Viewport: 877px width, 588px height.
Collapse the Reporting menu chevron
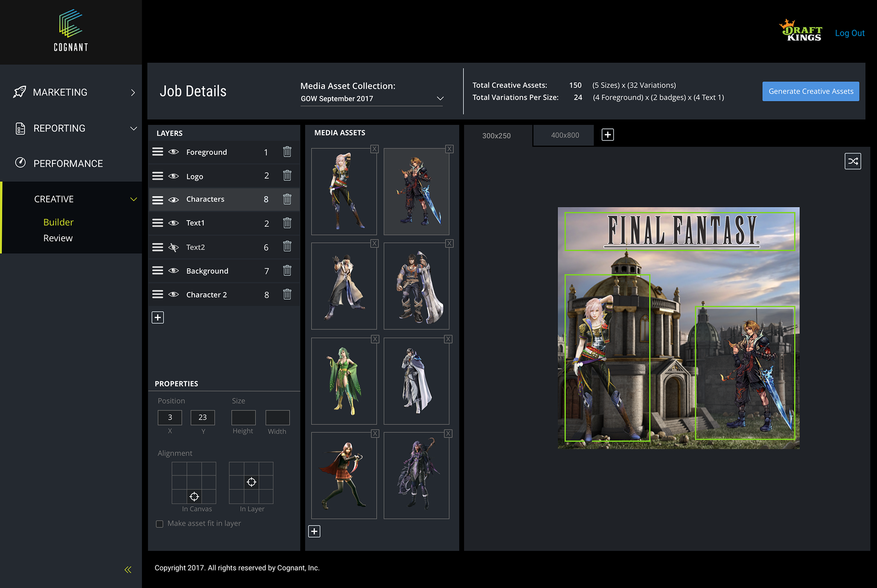coord(133,128)
